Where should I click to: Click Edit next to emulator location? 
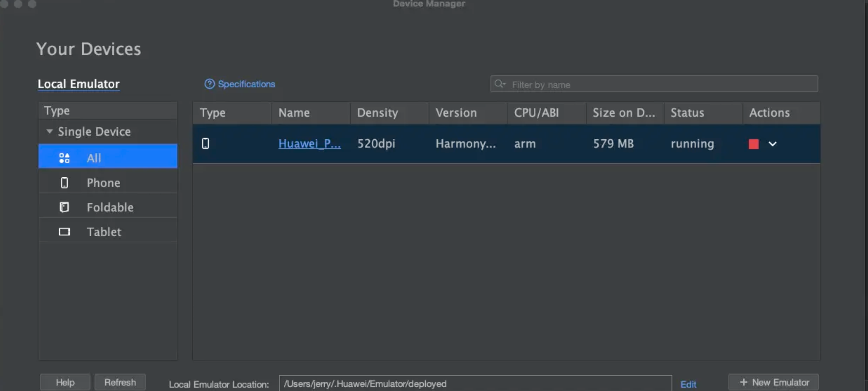tap(688, 384)
